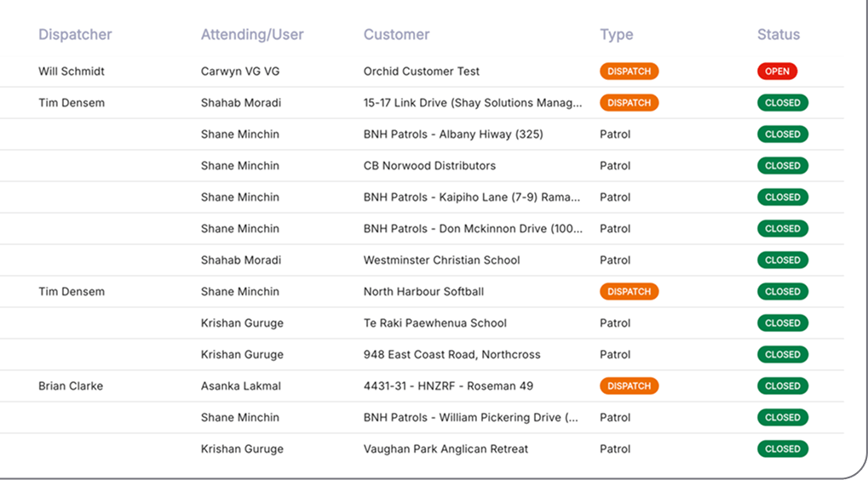Click the Type column header
Image resolution: width=868 pixels, height=480 pixels.
pyautogui.click(x=616, y=34)
